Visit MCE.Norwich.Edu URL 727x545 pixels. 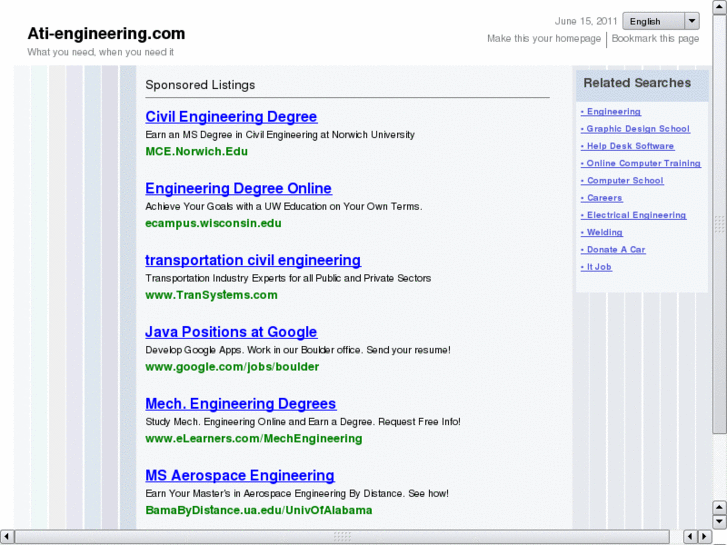coord(197,152)
